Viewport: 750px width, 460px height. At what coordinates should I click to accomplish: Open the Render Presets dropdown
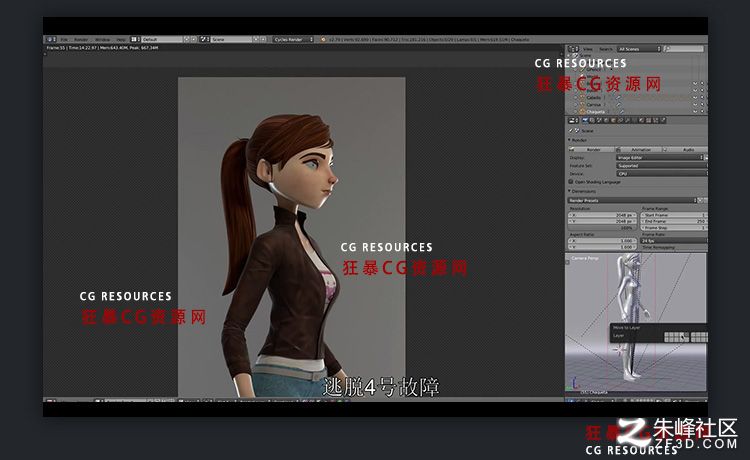(x=632, y=200)
